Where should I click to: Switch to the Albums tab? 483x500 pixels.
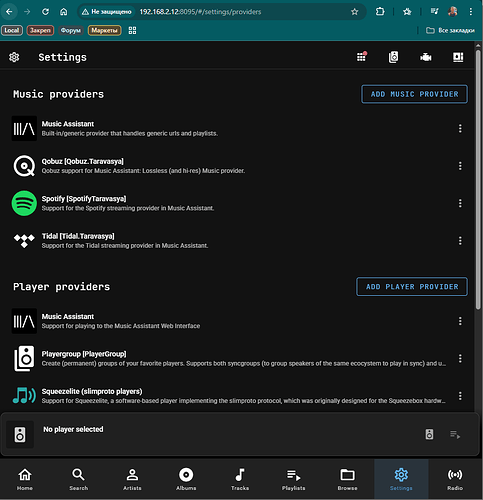(x=186, y=479)
